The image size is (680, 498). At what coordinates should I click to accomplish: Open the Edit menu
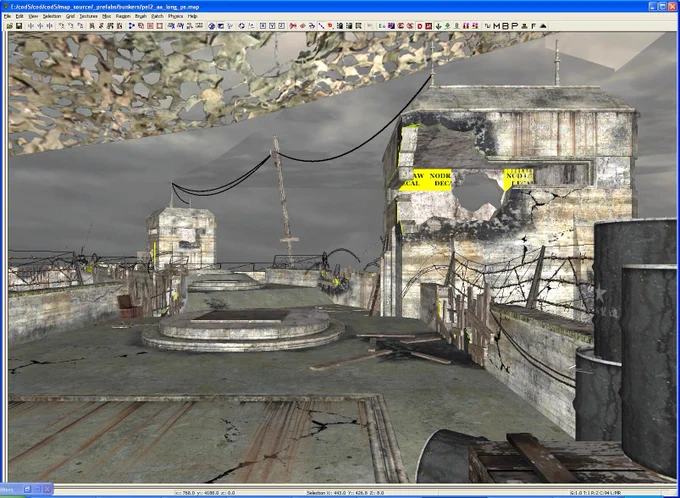20,16
